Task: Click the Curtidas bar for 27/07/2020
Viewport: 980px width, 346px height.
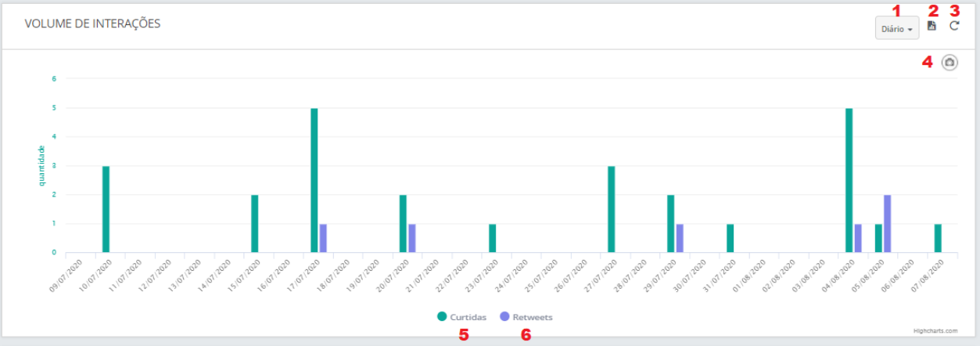Action: 612,209
